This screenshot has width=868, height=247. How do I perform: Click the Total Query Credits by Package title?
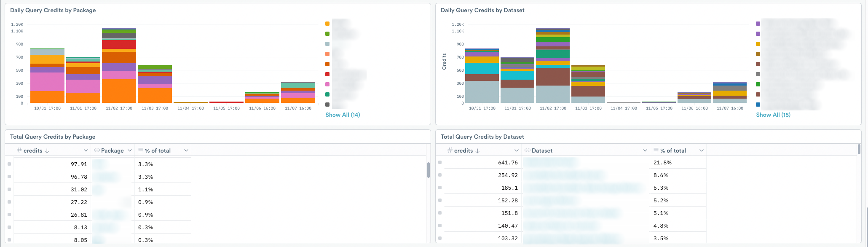tap(53, 137)
